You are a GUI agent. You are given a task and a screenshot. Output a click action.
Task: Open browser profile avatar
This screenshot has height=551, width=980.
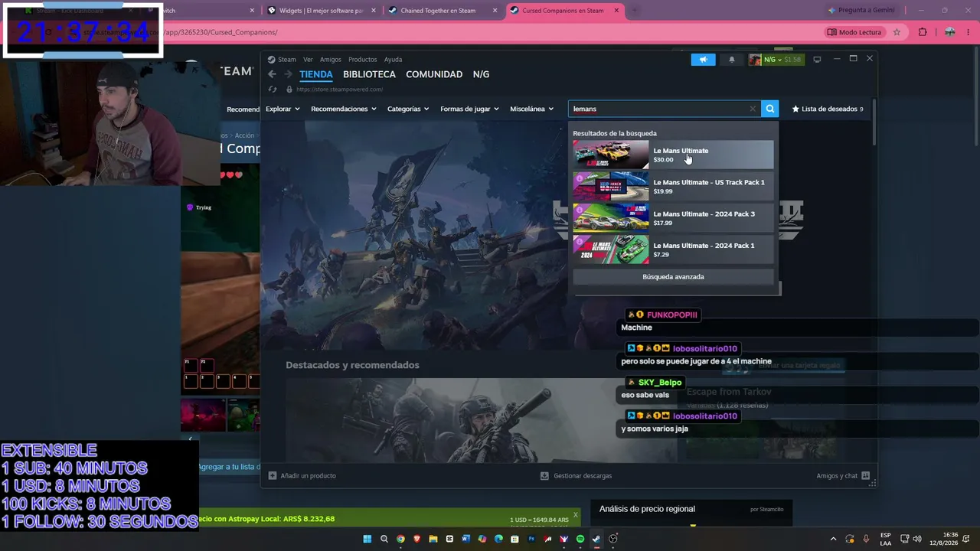pos(949,32)
